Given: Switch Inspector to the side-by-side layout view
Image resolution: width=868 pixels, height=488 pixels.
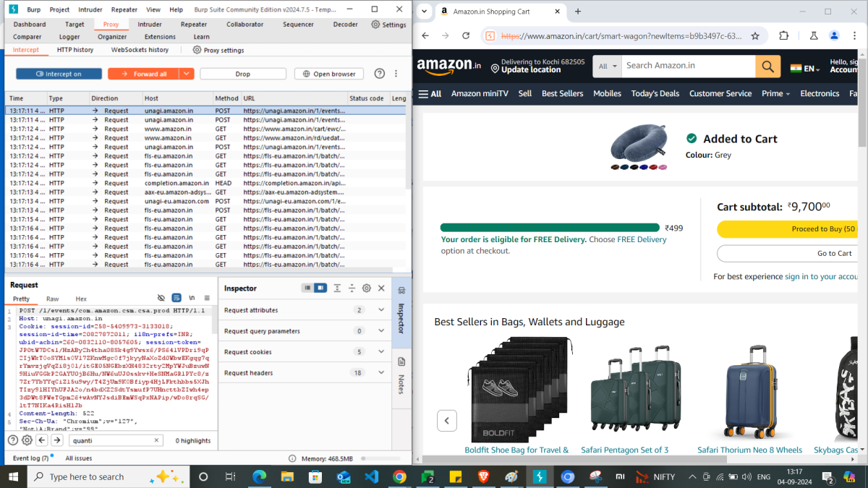Looking at the screenshot, I should (x=320, y=288).
